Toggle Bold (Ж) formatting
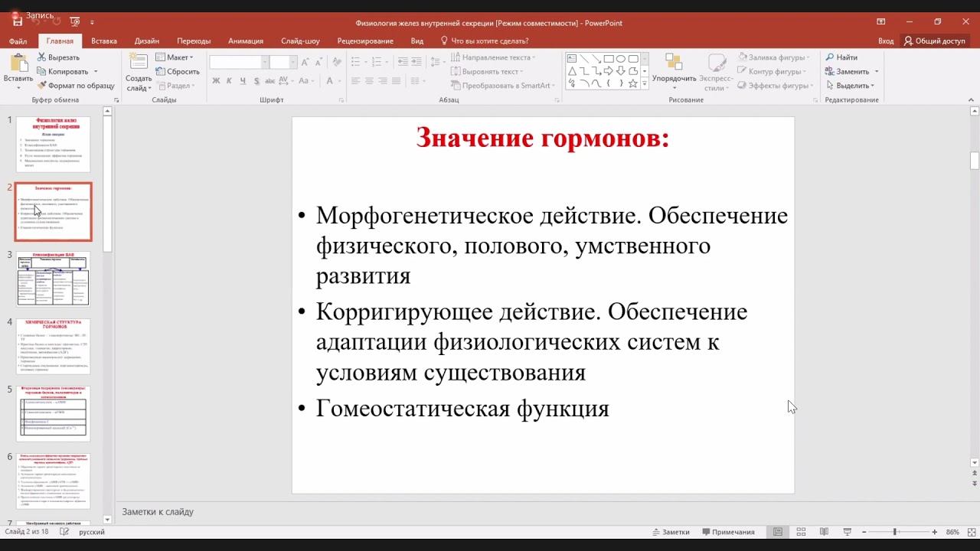Screen dimensions: 980x551 click(216, 80)
